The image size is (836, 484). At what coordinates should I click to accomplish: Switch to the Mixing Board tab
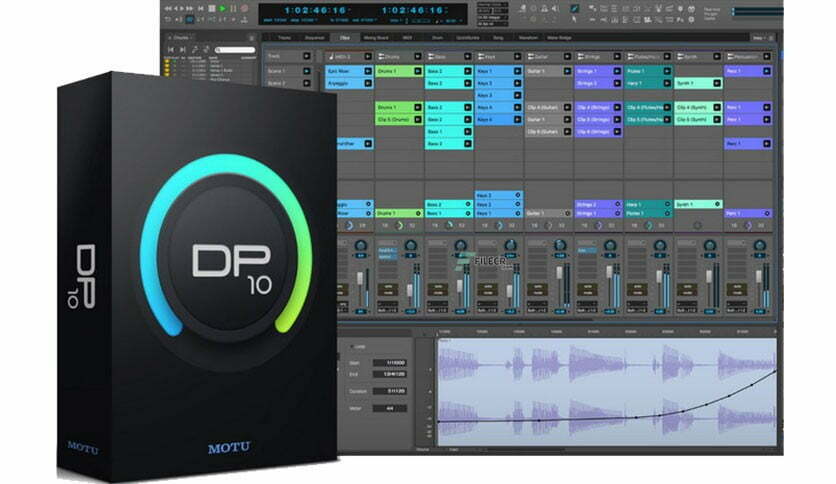pos(376,38)
